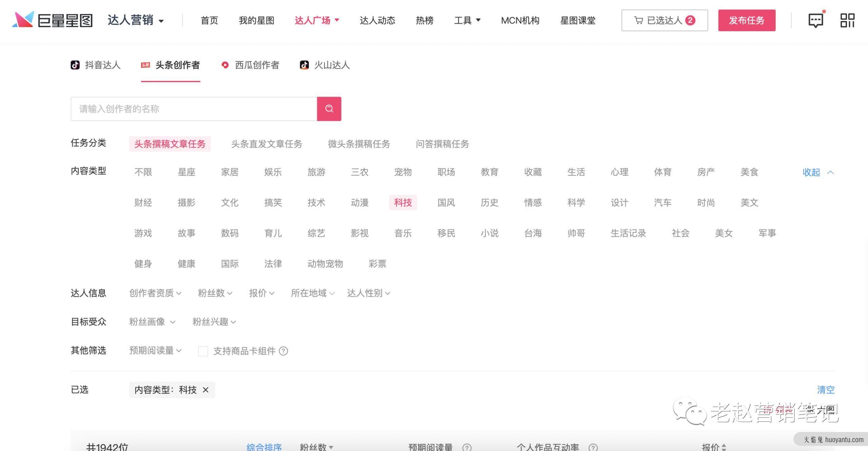Screen dimensions: 868x451
Task: Deselect the highlighted 科技 content type
Action: coord(403,203)
